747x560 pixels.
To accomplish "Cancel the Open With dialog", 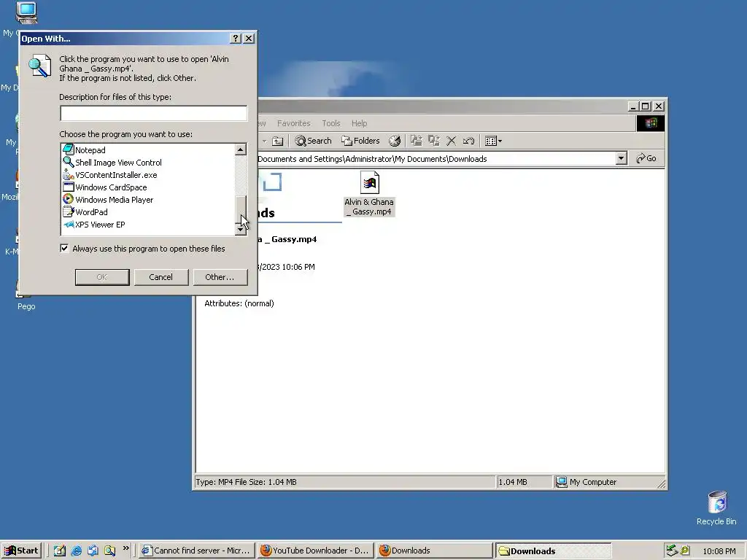I will [x=161, y=277].
